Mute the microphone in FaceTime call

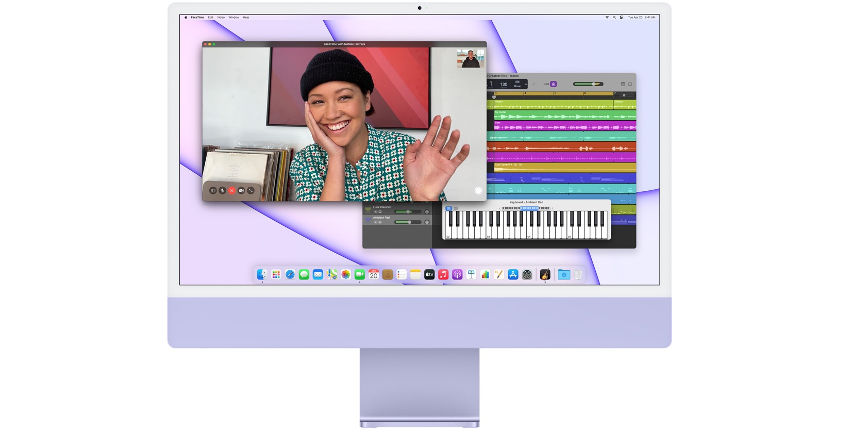[222, 190]
